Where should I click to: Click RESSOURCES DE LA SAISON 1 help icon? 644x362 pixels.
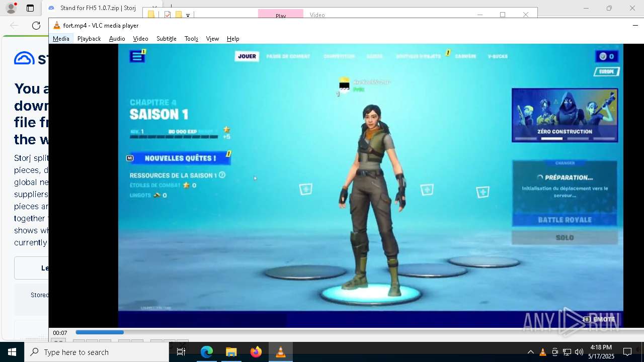(x=222, y=175)
